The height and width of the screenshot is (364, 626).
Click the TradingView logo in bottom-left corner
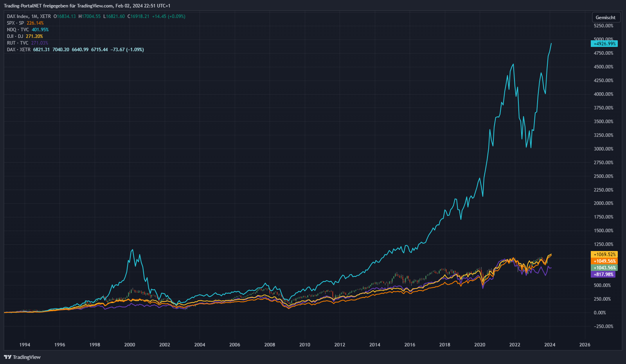(22, 357)
